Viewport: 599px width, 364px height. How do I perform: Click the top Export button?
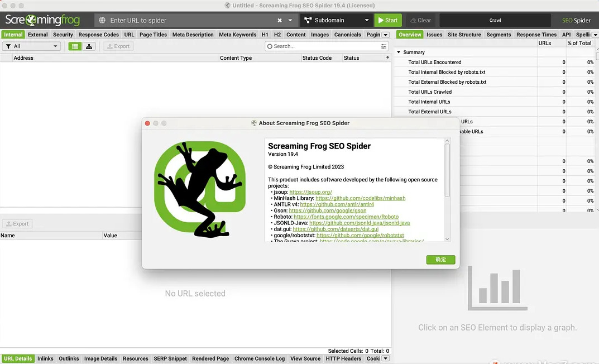click(x=118, y=46)
